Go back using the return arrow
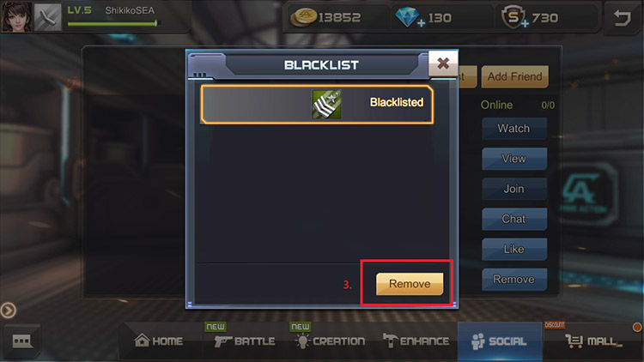The width and height of the screenshot is (644, 362). click(x=622, y=18)
